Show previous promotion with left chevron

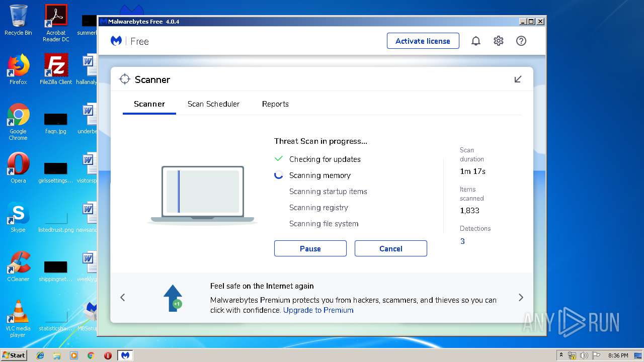pos(123,298)
